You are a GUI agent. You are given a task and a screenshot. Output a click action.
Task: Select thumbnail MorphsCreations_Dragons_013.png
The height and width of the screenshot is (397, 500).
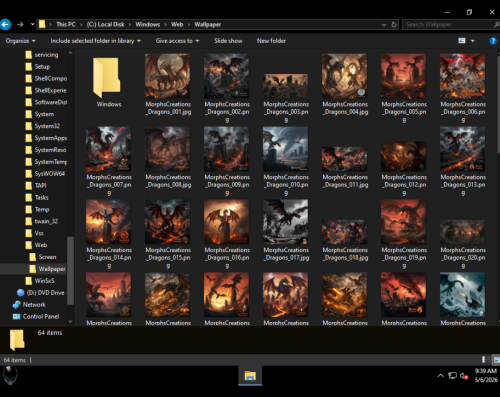462,149
